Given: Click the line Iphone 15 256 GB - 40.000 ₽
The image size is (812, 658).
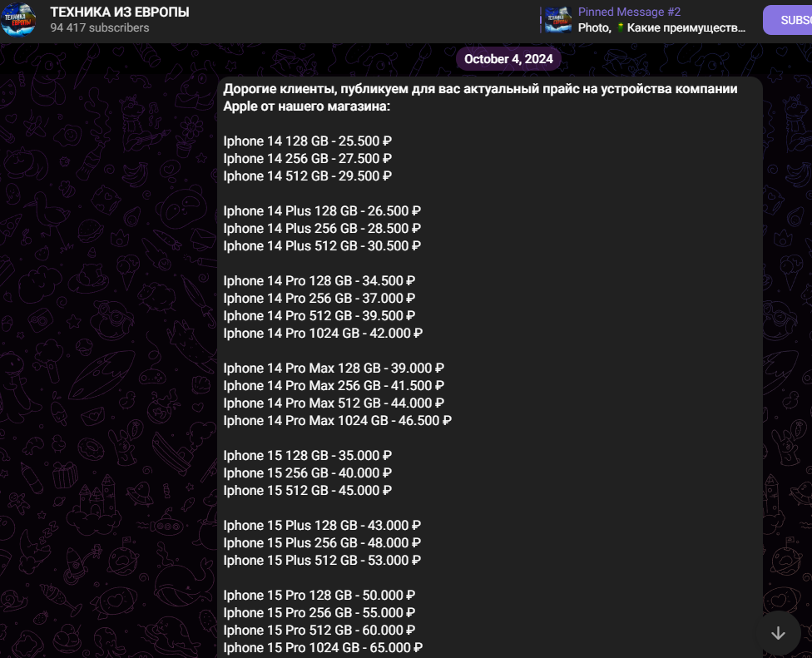Looking at the screenshot, I should (307, 473).
